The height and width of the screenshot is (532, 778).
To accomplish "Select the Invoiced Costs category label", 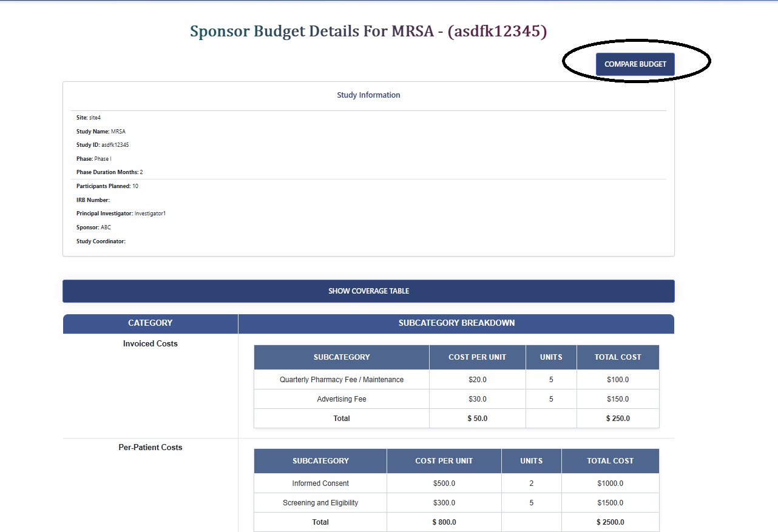I will [x=150, y=343].
